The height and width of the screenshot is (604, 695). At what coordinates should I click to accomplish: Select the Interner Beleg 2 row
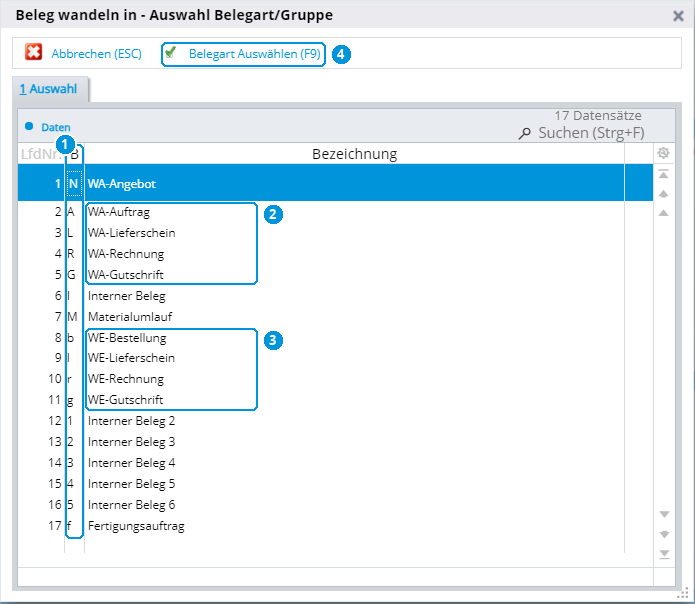[336, 421]
